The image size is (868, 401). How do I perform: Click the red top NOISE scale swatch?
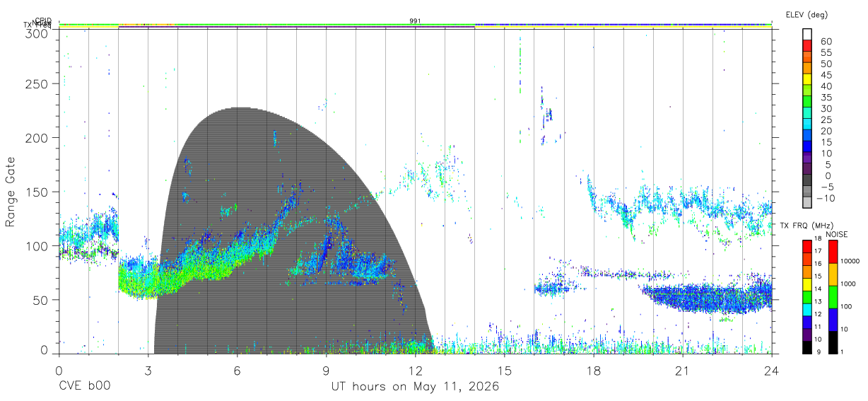832,251
